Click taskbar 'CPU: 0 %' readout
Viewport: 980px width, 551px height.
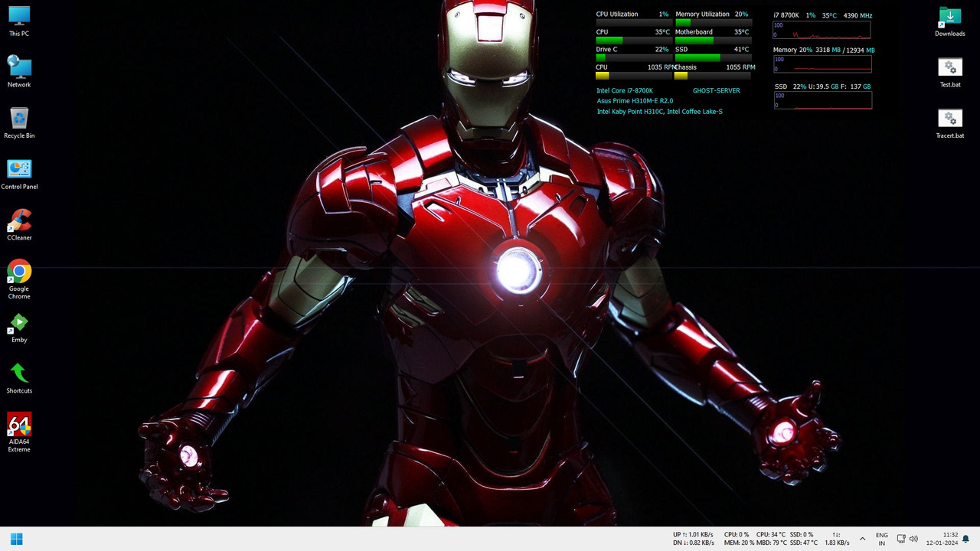coord(737,534)
